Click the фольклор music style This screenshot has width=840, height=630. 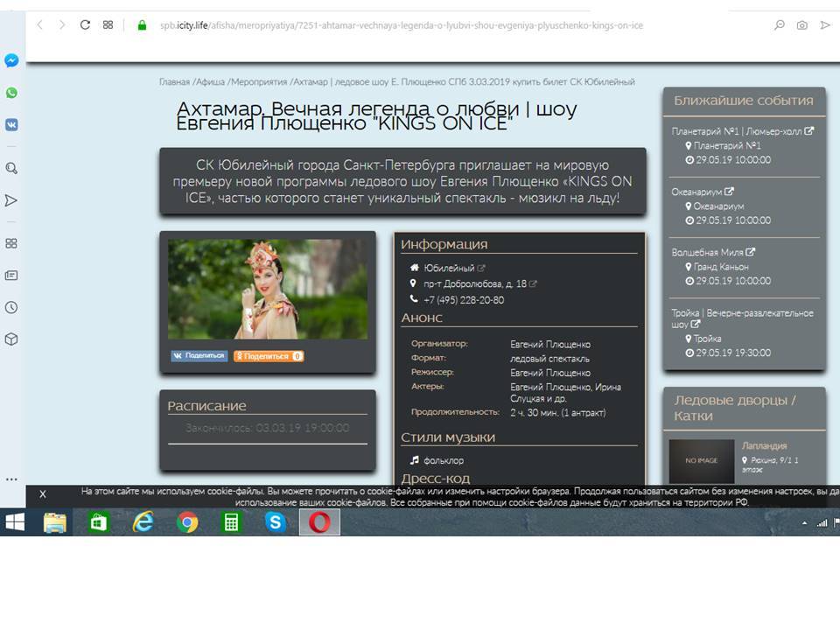[444, 460]
